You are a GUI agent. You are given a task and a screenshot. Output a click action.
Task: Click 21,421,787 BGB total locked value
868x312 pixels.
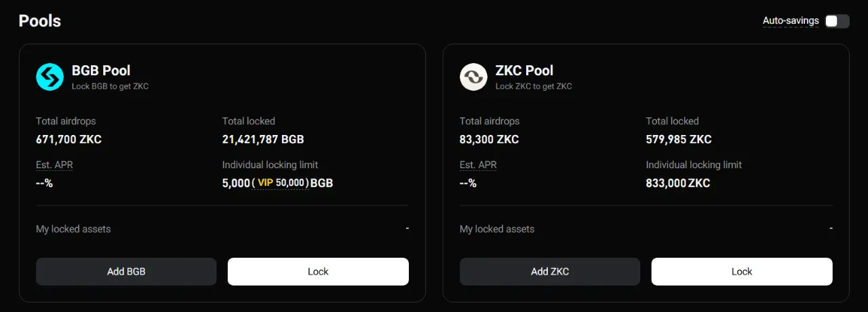[x=263, y=140]
